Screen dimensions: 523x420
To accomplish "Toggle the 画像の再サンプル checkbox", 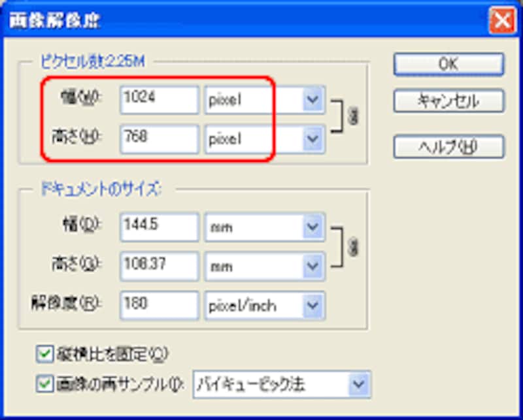I will pos(44,384).
